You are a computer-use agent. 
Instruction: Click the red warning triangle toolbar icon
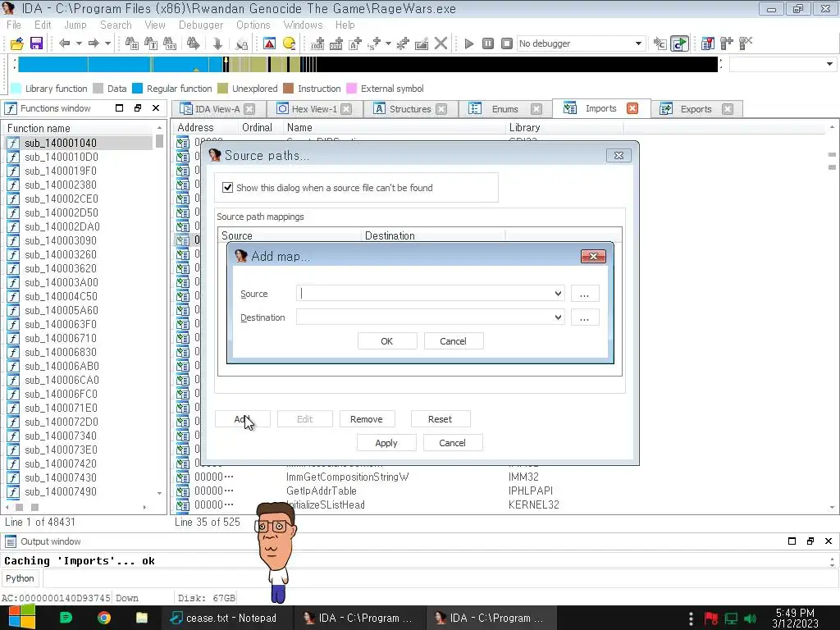pos(269,43)
